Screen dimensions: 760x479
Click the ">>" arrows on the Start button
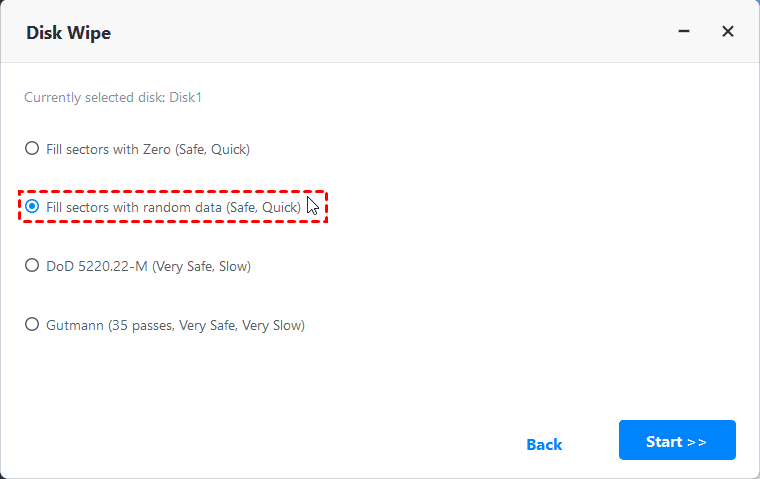click(697, 441)
